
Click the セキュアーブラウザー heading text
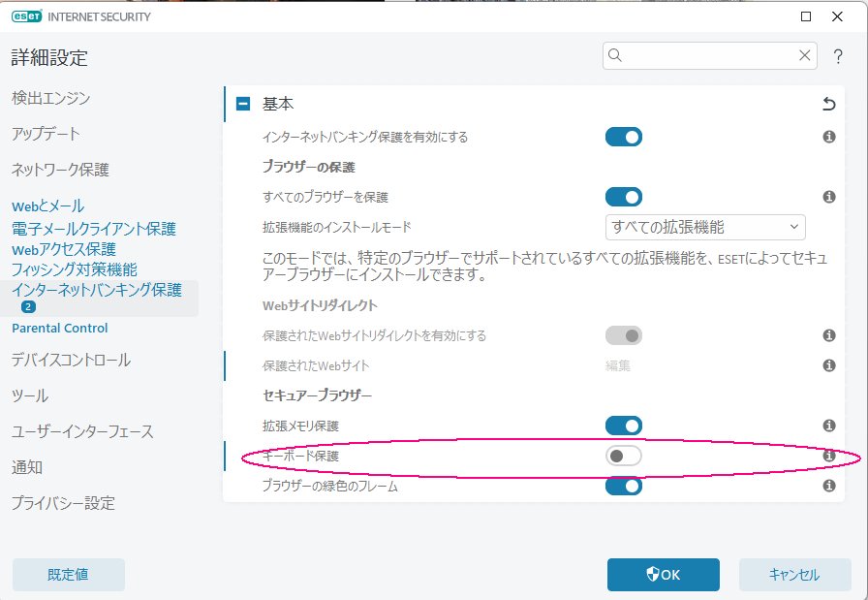(x=317, y=395)
